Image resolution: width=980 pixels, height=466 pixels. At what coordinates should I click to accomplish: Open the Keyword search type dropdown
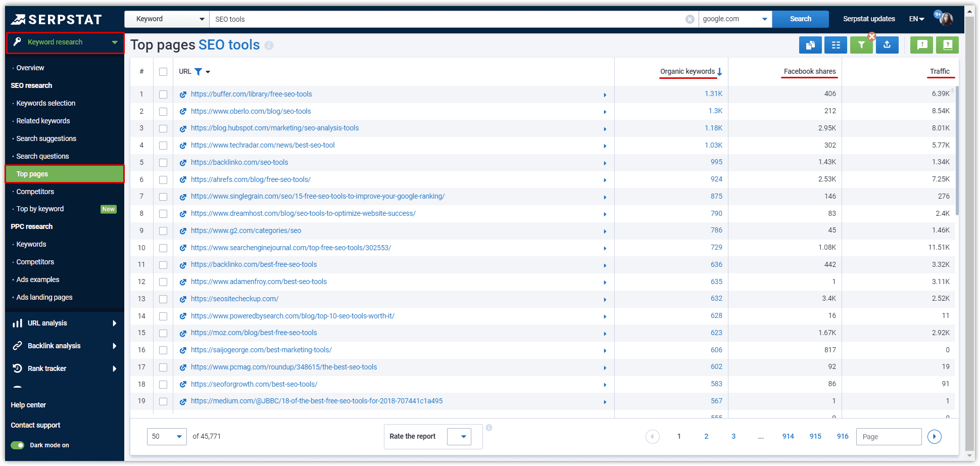pyautogui.click(x=167, y=19)
